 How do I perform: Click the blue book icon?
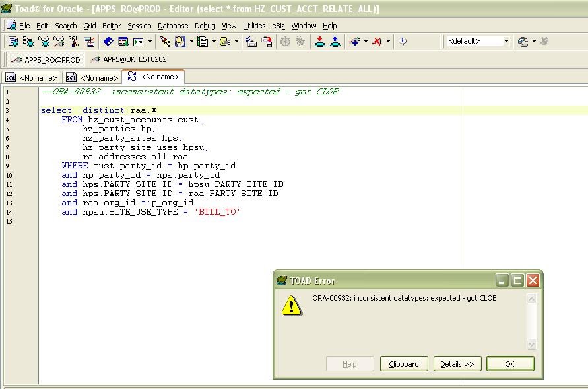pos(108,41)
